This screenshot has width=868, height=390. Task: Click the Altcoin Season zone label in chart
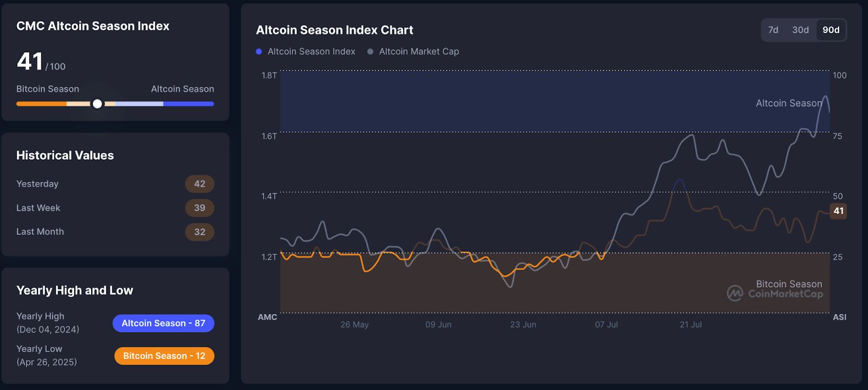pyautogui.click(x=789, y=103)
